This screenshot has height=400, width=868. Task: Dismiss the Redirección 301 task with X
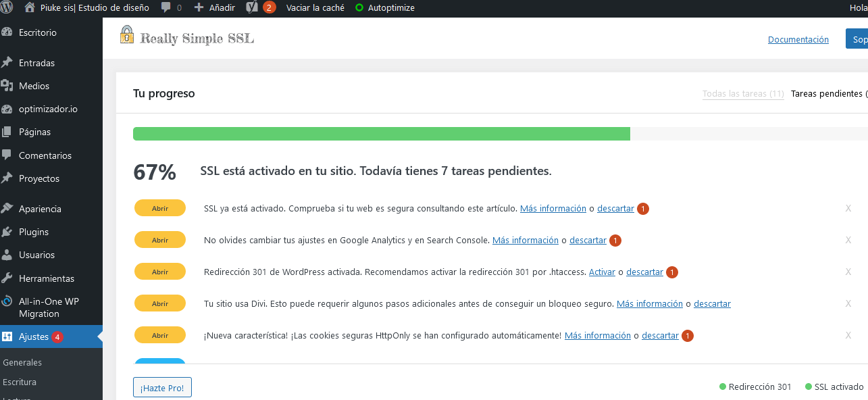click(848, 272)
